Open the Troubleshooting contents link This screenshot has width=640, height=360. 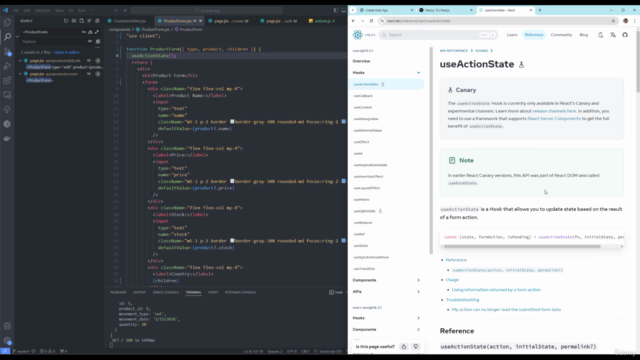(462, 300)
